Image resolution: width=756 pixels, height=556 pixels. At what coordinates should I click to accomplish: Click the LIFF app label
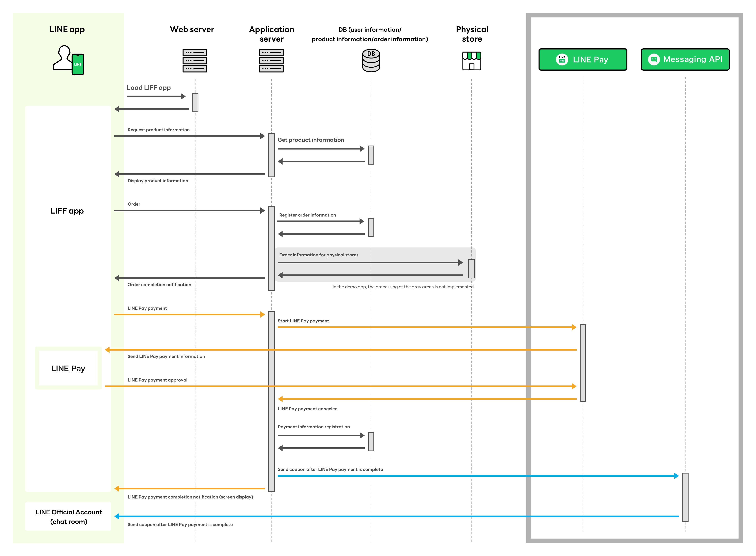click(67, 211)
